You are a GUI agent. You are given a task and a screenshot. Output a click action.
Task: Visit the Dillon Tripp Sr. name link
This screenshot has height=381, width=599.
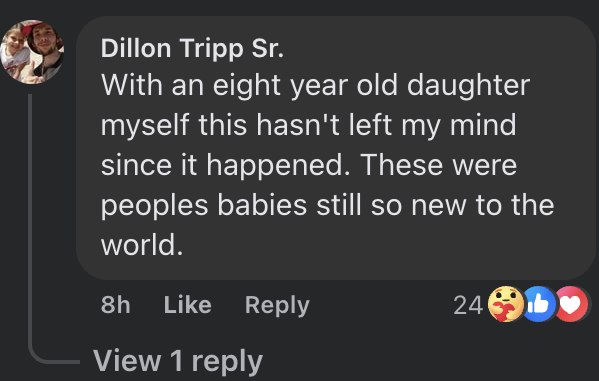192,49
